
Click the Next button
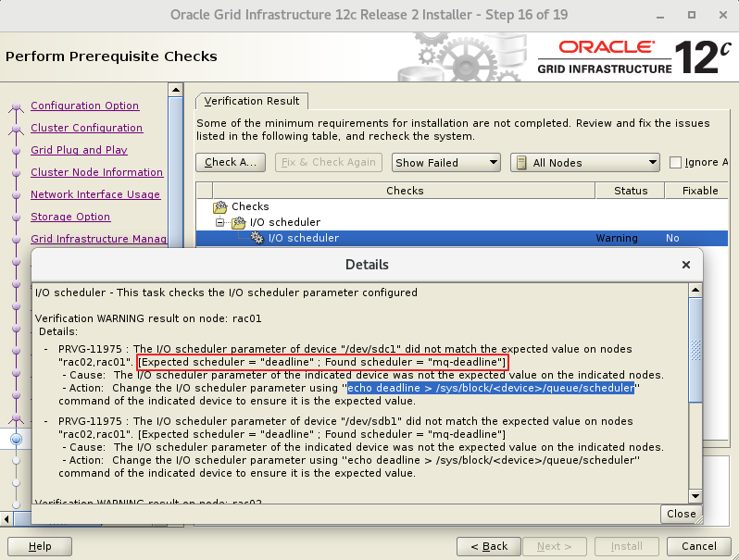pos(554,546)
